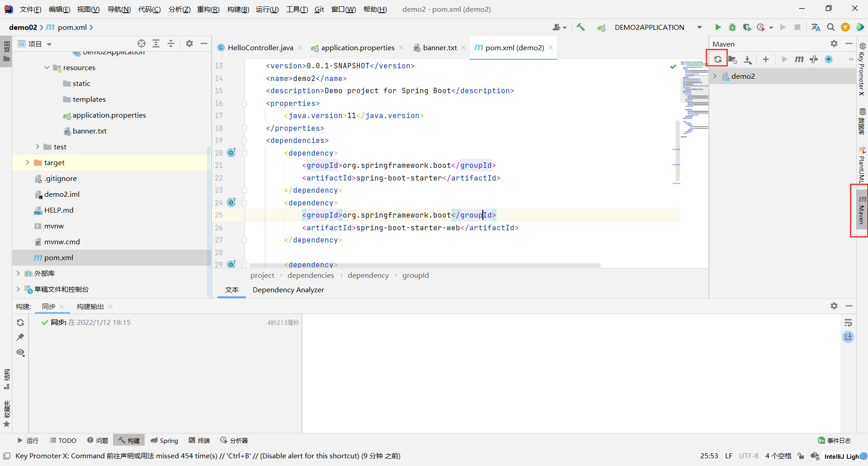Image resolution: width=868 pixels, height=466 pixels.
Task: Build project with hammer icon
Action: pyautogui.click(x=581, y=27)
